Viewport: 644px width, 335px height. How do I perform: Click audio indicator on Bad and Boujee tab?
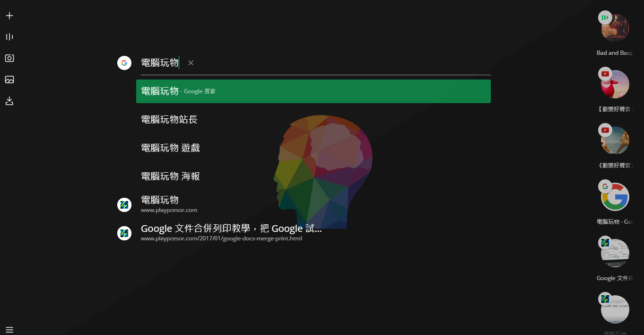pyautogui.click(x=605, y=18)
